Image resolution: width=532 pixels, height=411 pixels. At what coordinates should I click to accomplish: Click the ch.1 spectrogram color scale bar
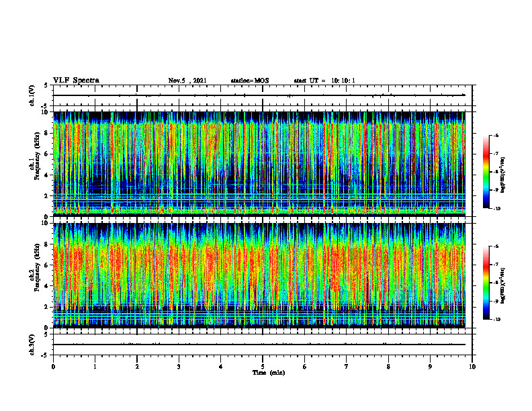click(x=486, y=172)
